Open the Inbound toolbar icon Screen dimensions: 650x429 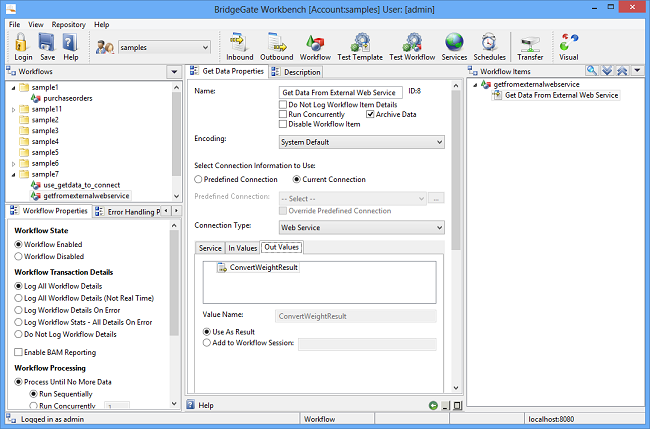pos(240,42)
